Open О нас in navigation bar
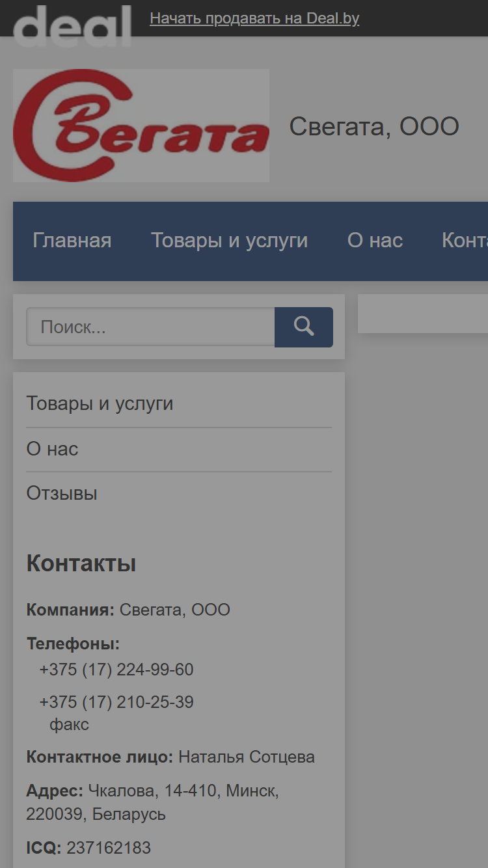The height and width of the screenshot is (868, 488). (x=375, y=241)
